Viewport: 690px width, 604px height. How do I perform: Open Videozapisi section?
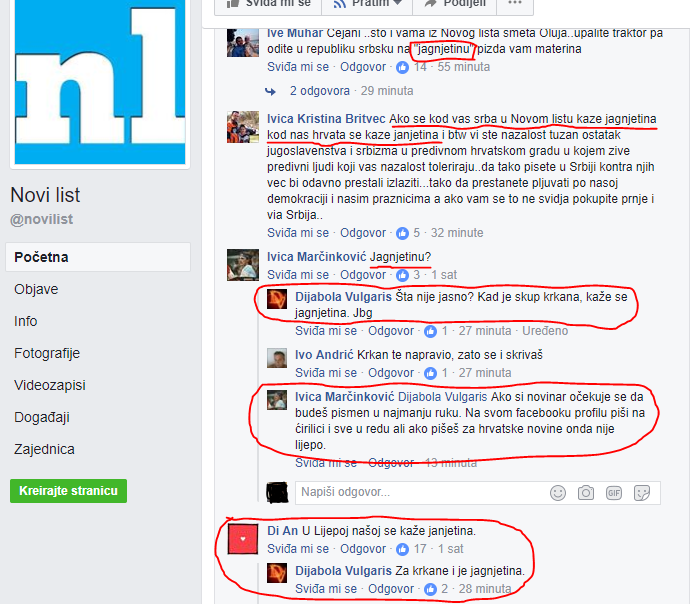(x=50, y=385)
